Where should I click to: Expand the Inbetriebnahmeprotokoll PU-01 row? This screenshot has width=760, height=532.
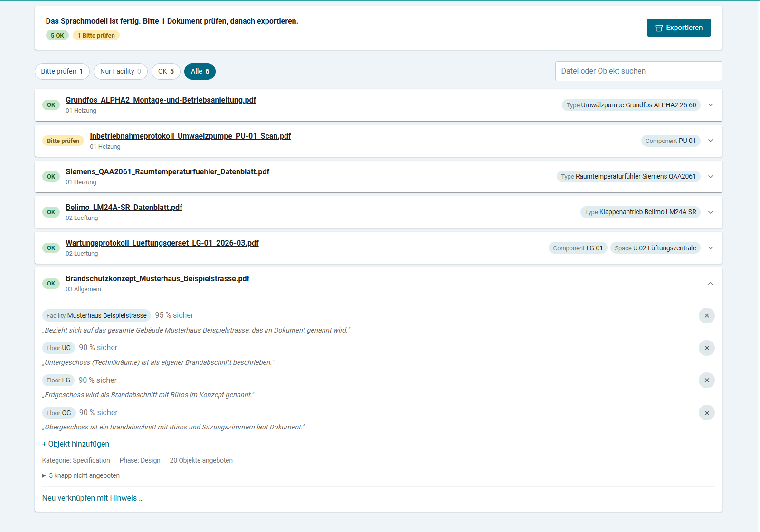(711, 141)
